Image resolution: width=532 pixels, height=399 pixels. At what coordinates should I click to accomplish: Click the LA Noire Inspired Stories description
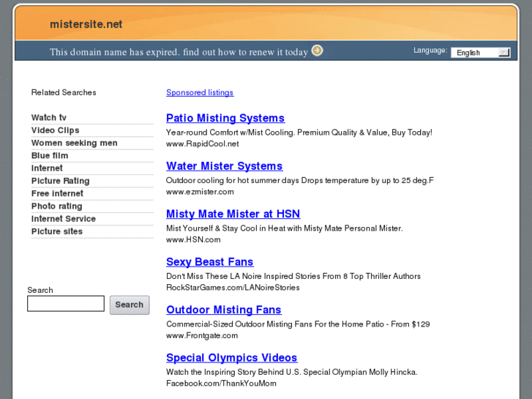point(293,276)
